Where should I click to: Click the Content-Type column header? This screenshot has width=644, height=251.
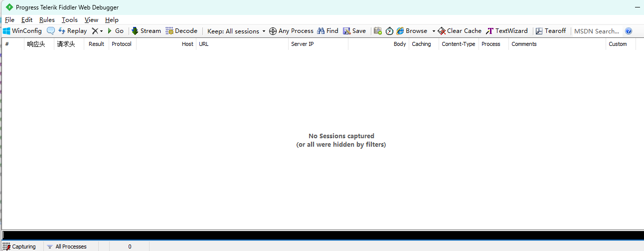pos(459,44)
